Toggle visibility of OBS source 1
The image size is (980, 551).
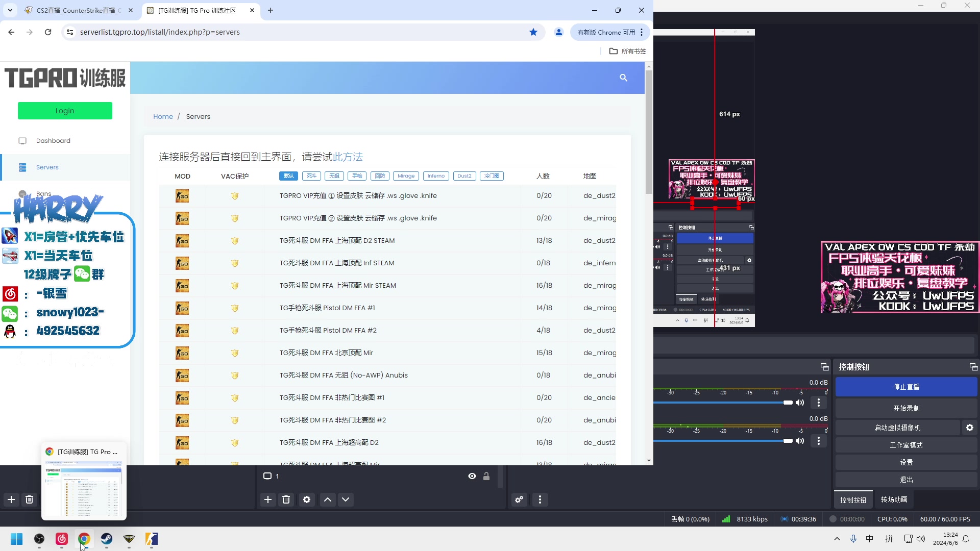point(472,476)
